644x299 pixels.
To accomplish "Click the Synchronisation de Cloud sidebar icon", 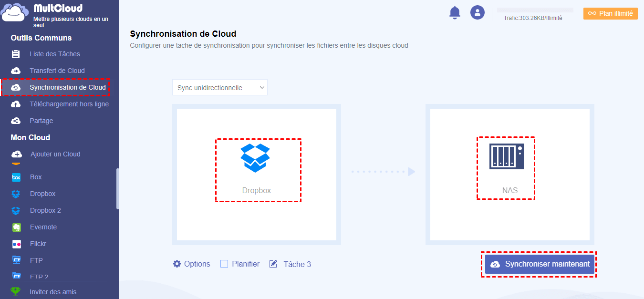I will [x=16, y=87].
